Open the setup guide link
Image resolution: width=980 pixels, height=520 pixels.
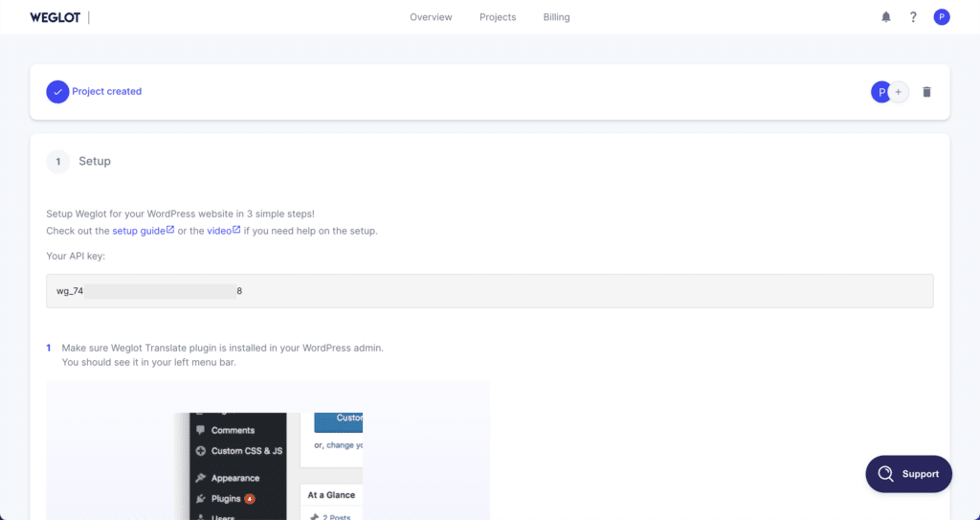[139, 231]
